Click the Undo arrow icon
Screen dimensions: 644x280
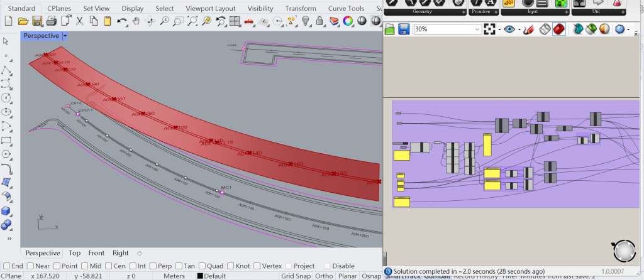pos(121,21)
